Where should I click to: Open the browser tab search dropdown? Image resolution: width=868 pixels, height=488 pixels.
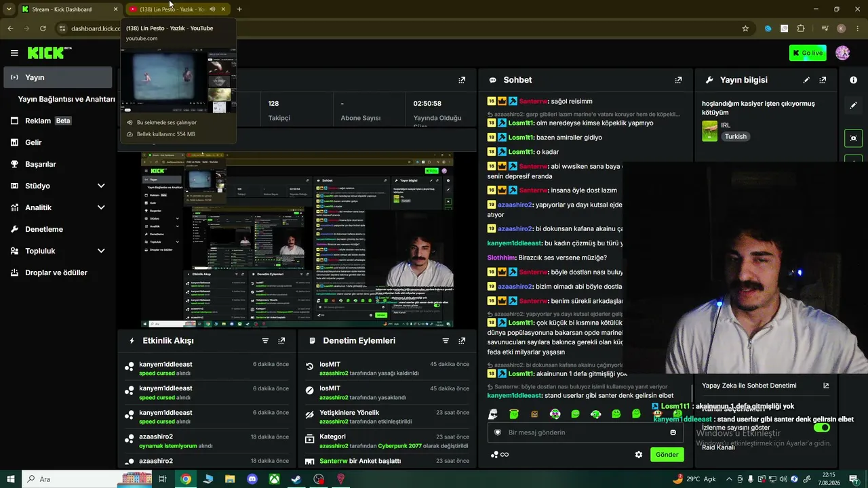pos(9,9)
